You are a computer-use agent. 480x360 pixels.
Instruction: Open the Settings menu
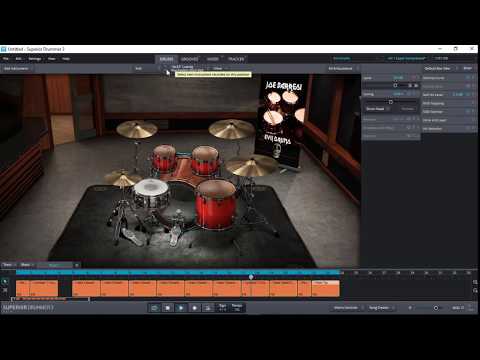click(35, 59)
